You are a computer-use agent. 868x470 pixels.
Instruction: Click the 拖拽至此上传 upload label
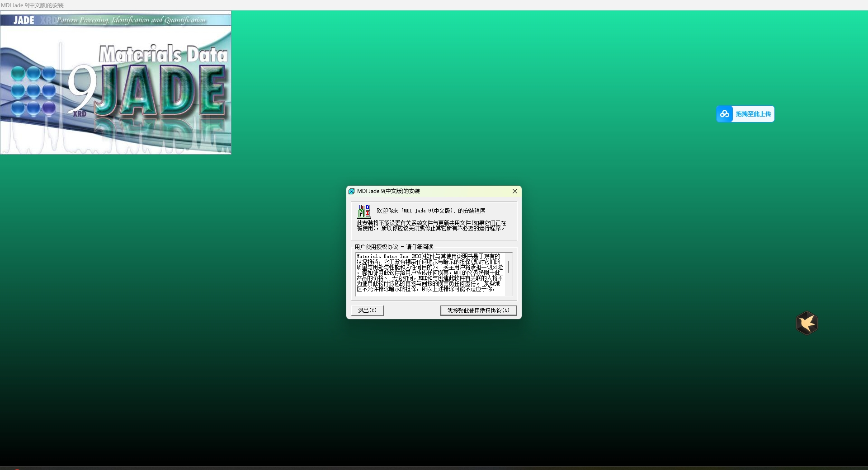(x=753, y=114)
